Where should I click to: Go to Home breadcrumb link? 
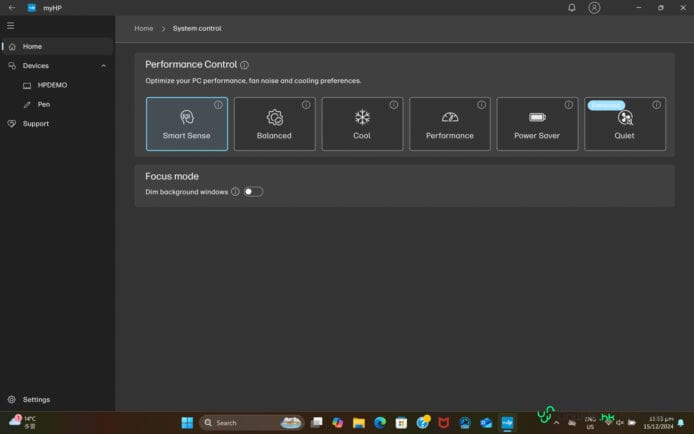click(x=144, y=28)
